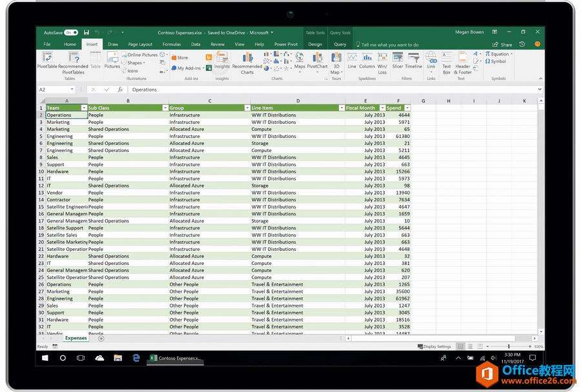Click the Name Box showing A2

pos(55,90)
